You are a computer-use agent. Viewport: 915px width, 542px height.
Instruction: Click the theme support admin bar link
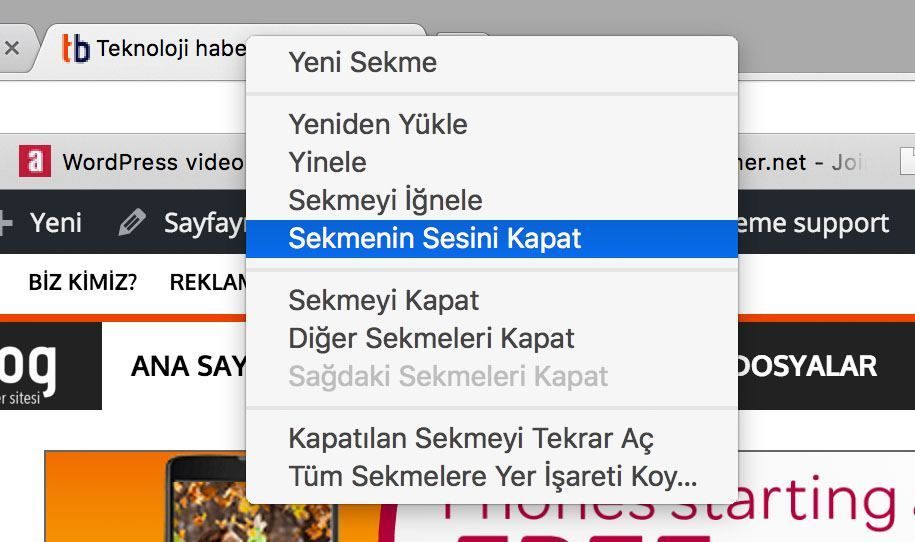click(813, 222)
